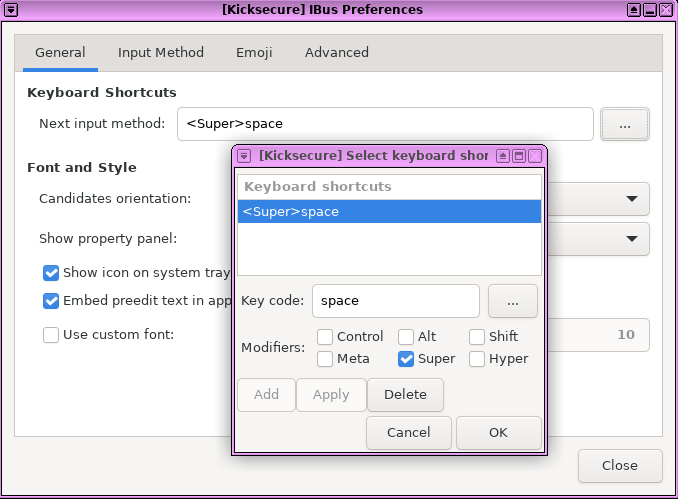
Task: Select the <Super>space entry in shortcuts list
Action: pos(389,212)
